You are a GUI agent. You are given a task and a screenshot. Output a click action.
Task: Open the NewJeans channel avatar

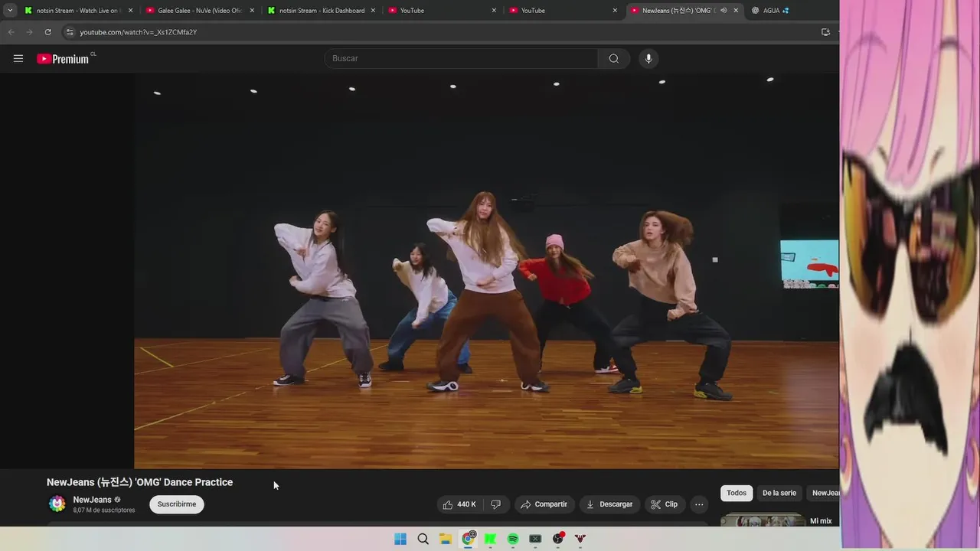click(x=57, y=504)
